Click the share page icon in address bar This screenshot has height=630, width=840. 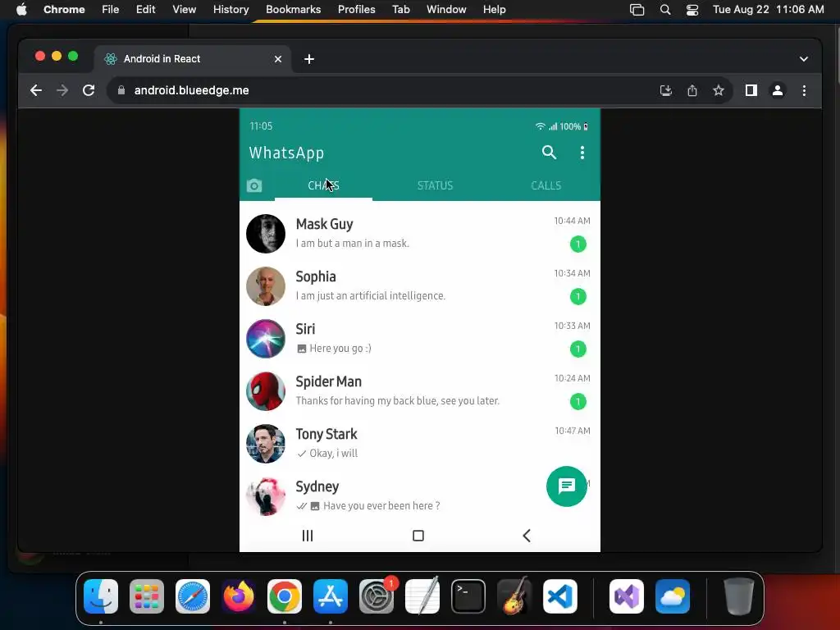tap(692, 90)
